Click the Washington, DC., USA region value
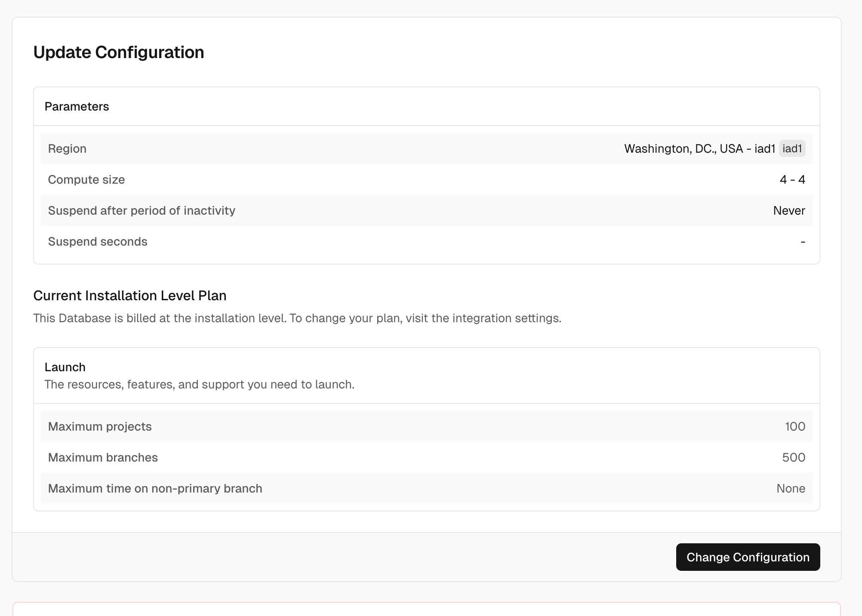This screenshot has width=862, height=616. click(x=699, y=148)
